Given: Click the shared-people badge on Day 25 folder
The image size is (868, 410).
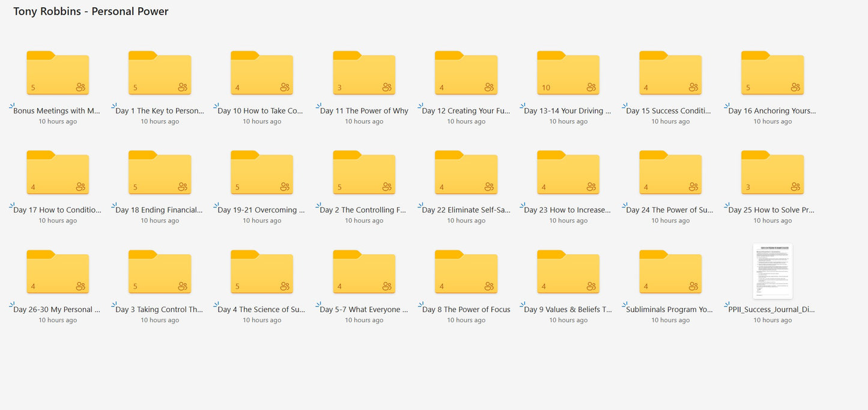Looking at the screenshot, I should pos(795,187).
